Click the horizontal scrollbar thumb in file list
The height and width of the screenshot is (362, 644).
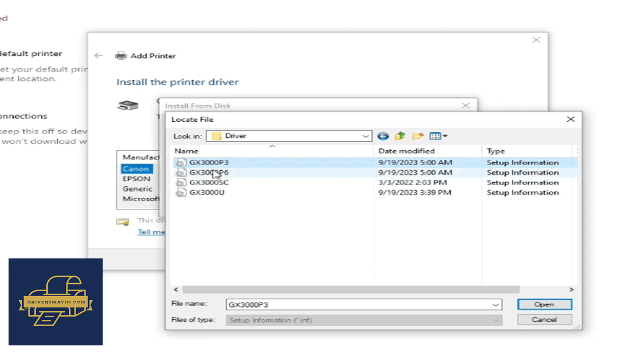351,290
